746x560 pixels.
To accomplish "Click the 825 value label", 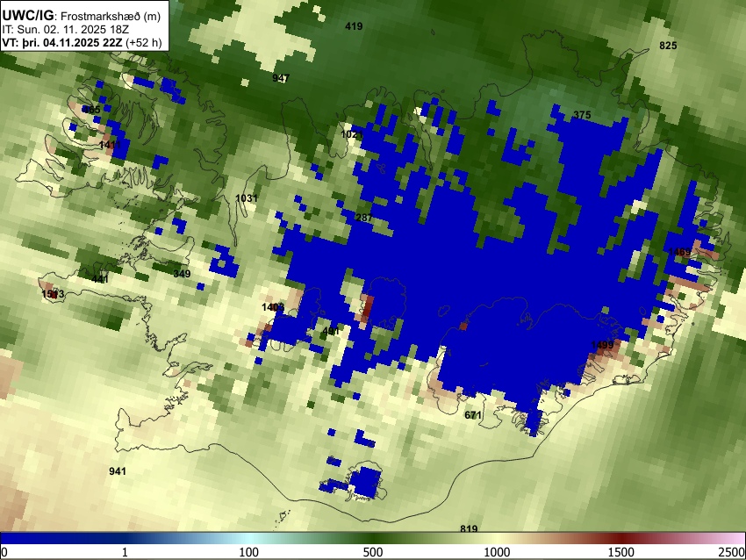I will click(x=668, y=46).
